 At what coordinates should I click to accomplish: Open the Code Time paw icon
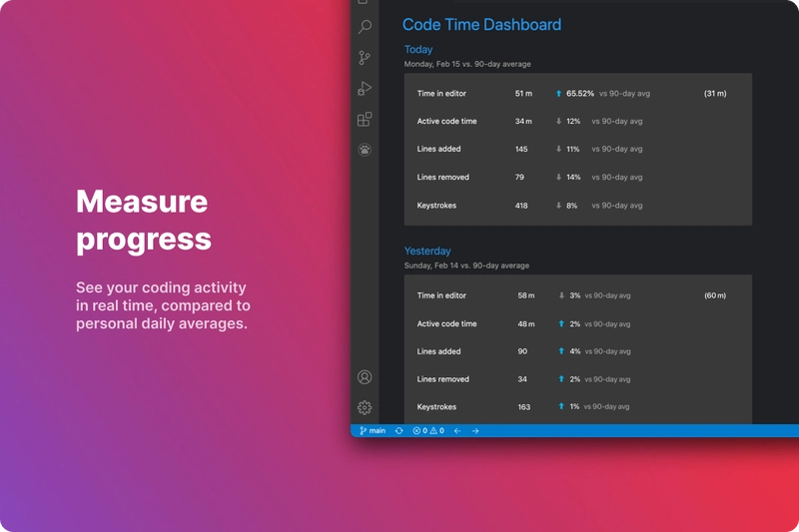365,150
